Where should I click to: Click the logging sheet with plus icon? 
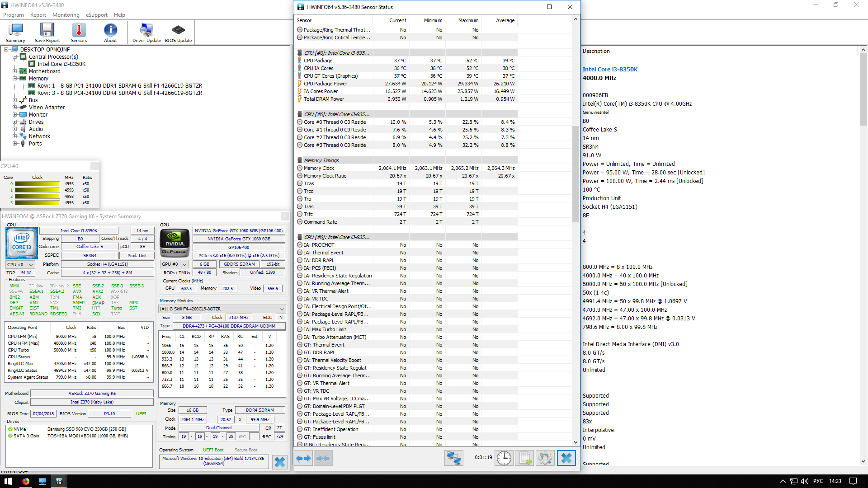524,458
